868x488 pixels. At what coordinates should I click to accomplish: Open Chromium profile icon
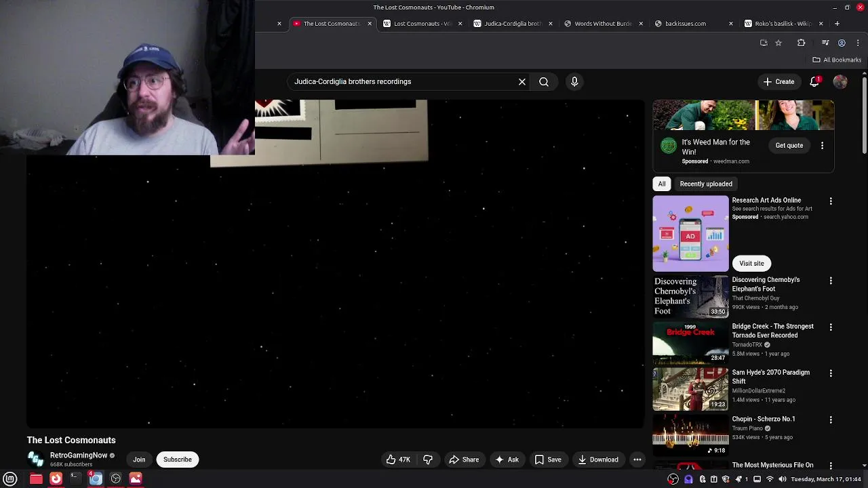point(842,43)
